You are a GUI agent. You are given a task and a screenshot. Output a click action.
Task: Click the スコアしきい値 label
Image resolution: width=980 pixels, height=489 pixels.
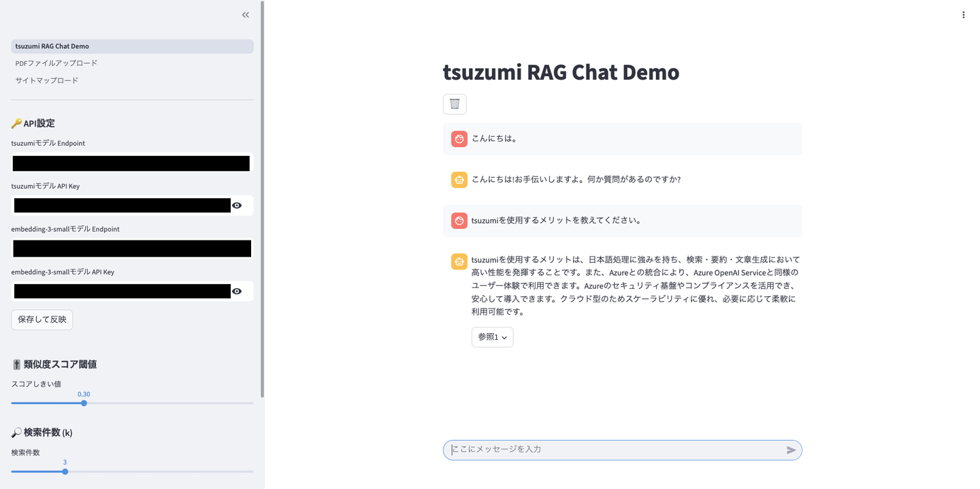pos(36,384)
